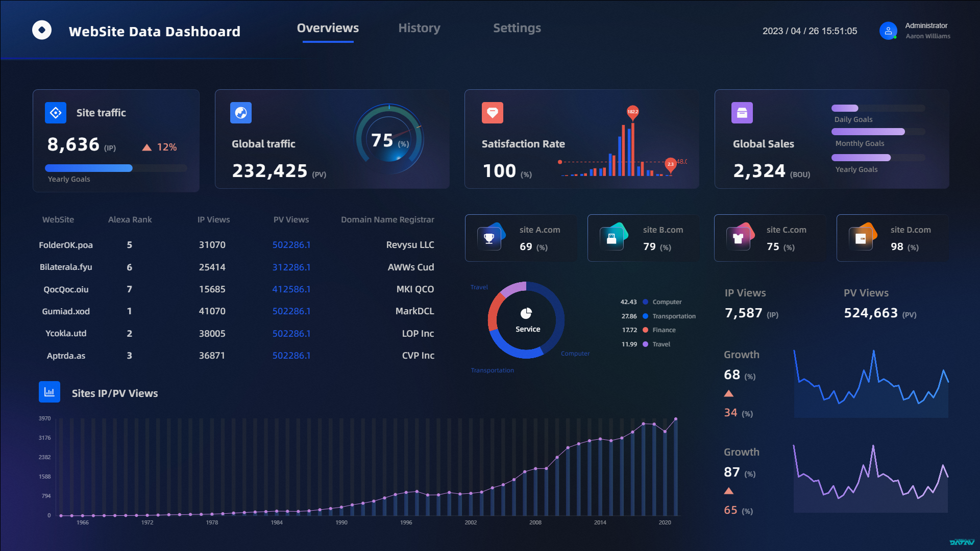Click the 524,663 PV Views value
Viewport: 980px width, 551px height.
(871, 313)
